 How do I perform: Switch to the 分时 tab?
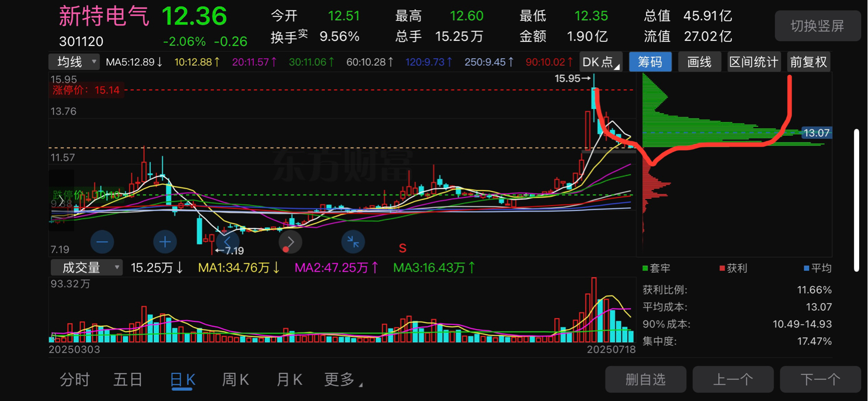coord(75,380)
